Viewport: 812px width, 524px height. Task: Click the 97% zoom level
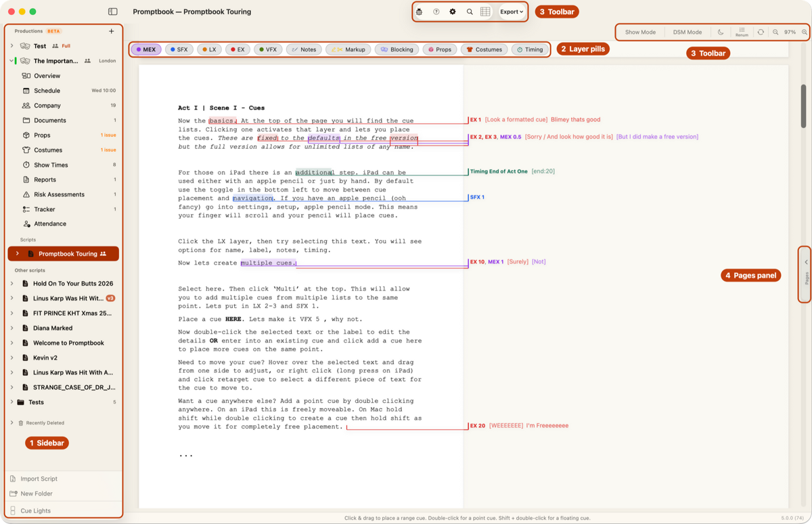(x=790, y=32)
